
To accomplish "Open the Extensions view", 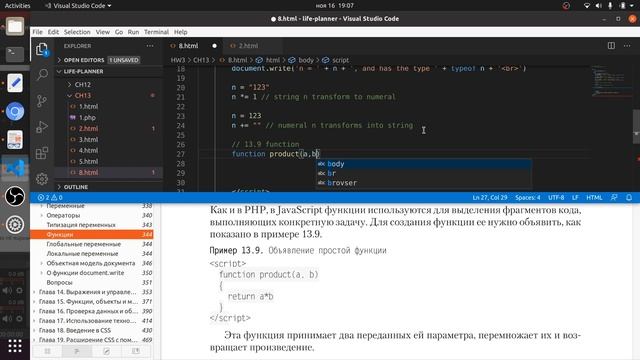I will [42, 153].
